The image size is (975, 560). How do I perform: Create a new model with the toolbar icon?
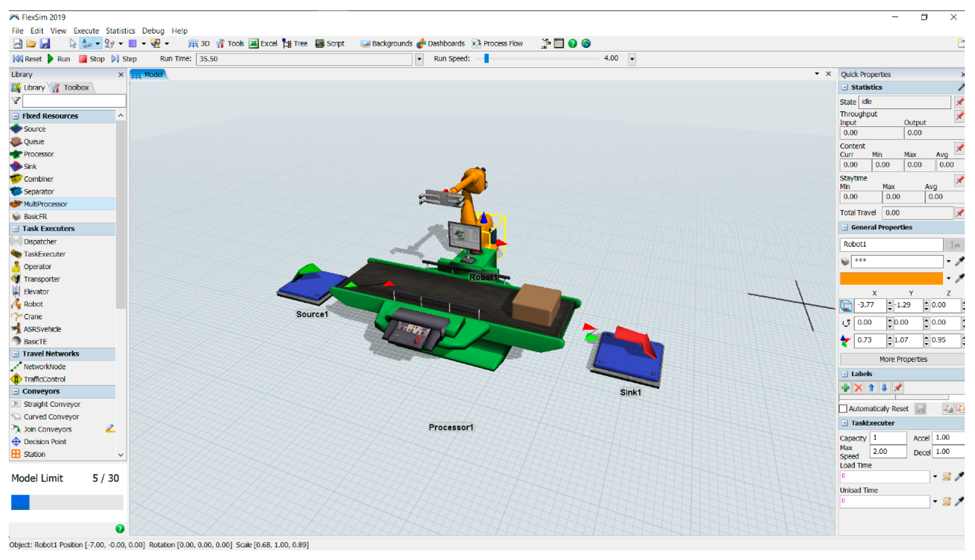point(17,43)
